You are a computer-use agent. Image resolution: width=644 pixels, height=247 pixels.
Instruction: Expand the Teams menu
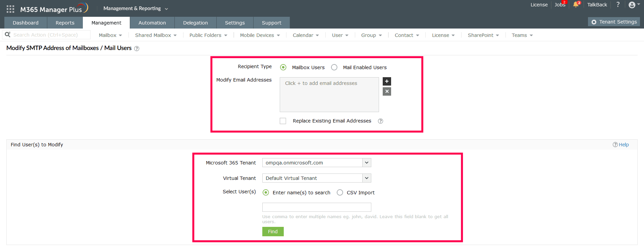click(522, 35)
